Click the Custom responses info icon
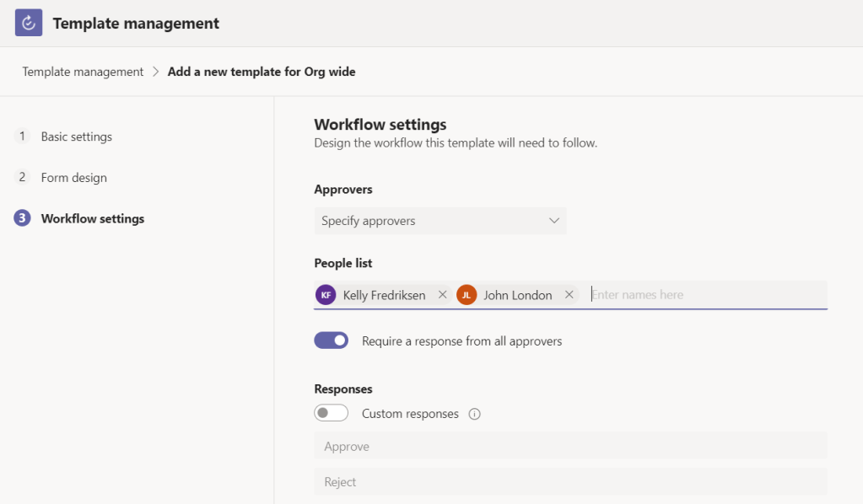 [474, 414]
